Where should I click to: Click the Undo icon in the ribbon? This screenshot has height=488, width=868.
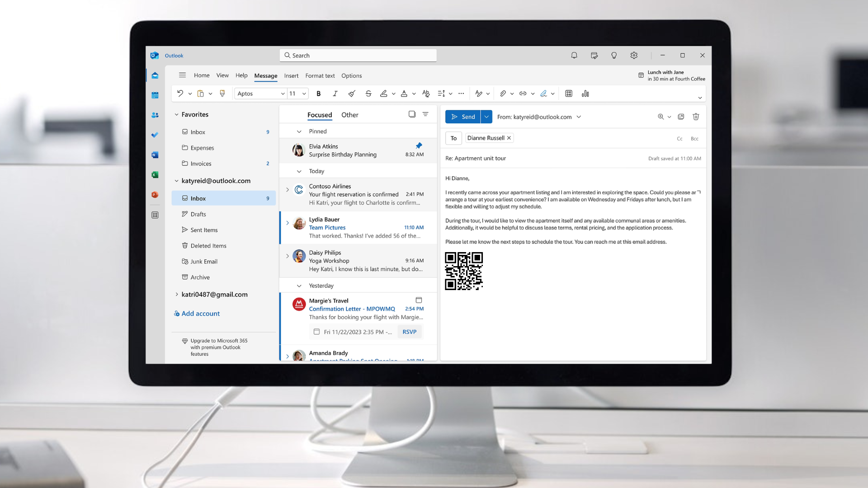pyautogui.click(x=180, y=94)
